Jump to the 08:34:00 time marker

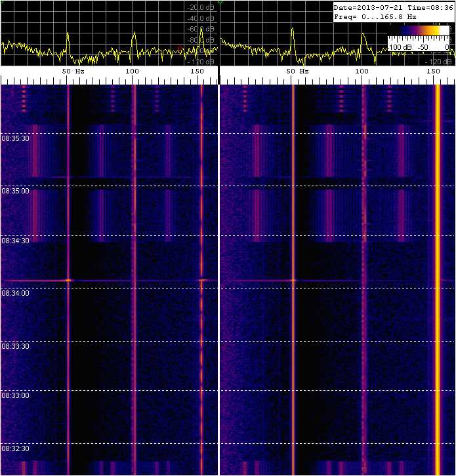[16, 293]
